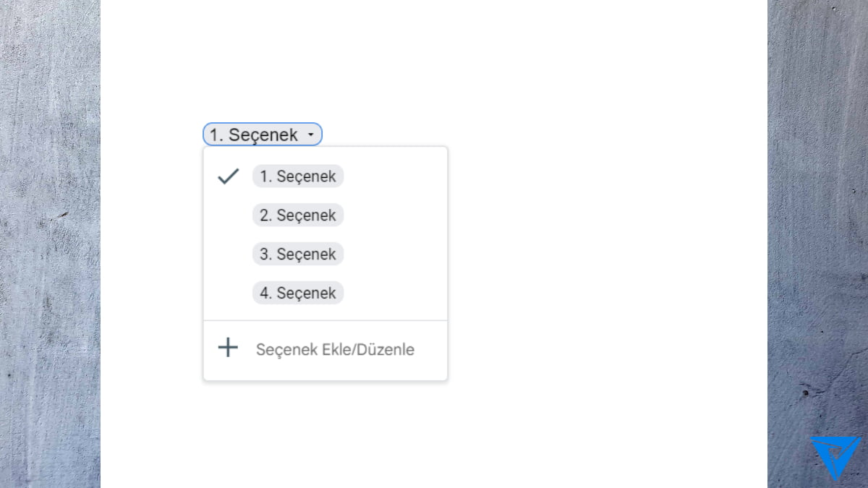Click the small dropdown arrow next to 1. Seçenek
The height and width of the screenshot is (488, 868).
pos(311,134)
